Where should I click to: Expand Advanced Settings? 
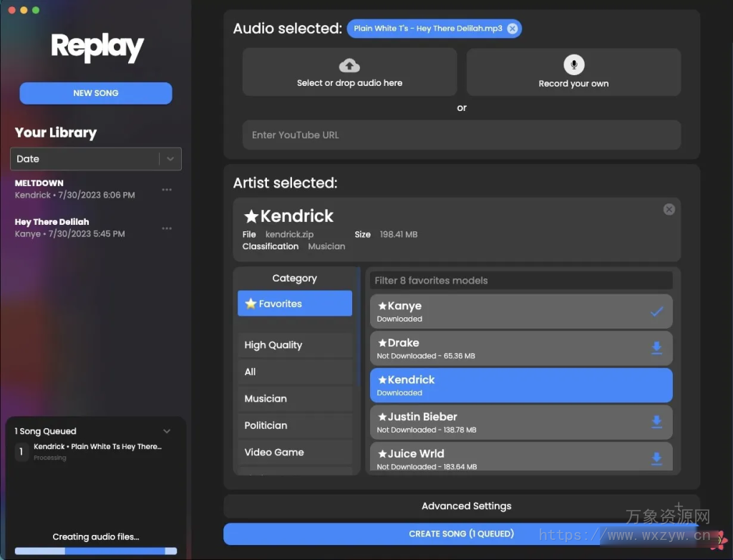click(x=466, y=506)
